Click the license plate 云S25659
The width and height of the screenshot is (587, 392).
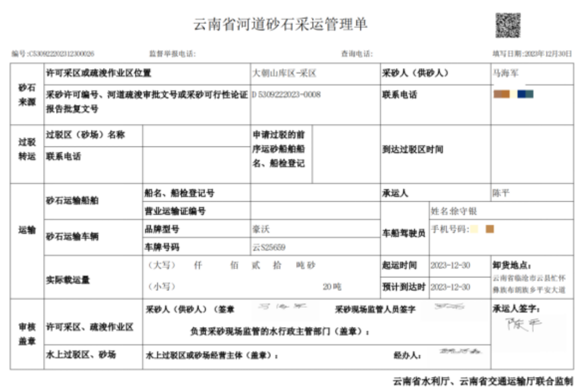(x=269, y=247)
